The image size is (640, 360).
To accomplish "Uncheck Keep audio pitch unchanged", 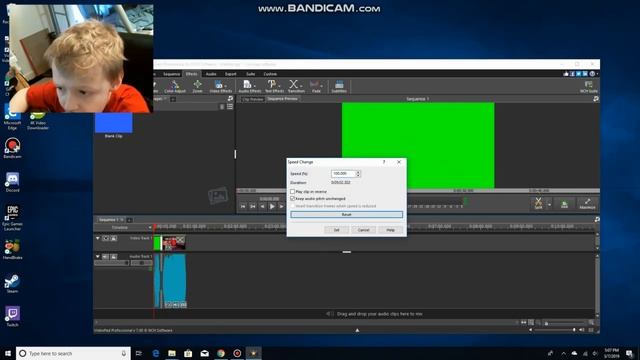I will (292, 199).
